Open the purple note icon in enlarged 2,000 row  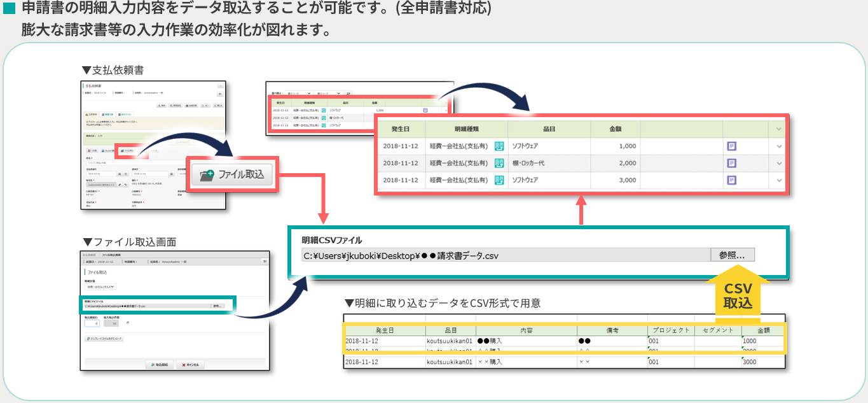732,163
